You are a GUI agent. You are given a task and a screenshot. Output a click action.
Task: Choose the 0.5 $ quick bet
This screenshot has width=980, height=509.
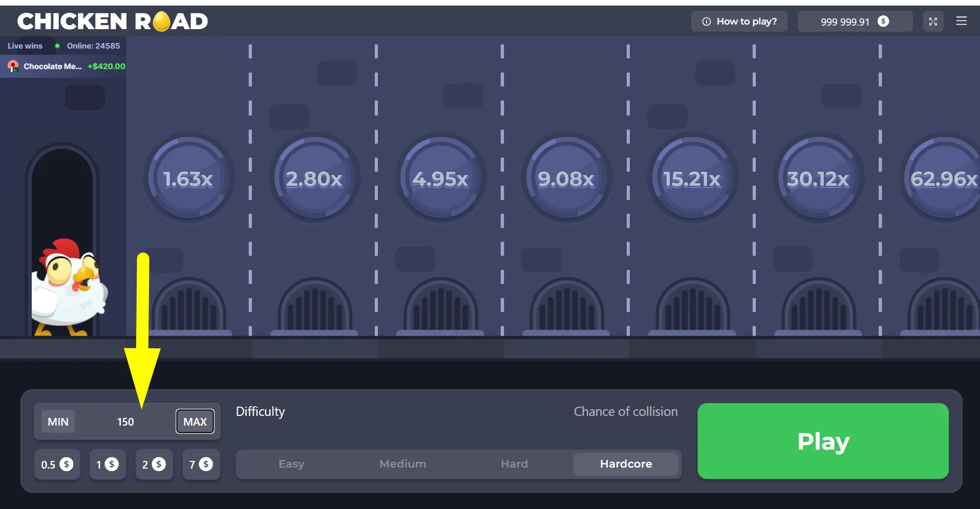click(x=57, y=464)
